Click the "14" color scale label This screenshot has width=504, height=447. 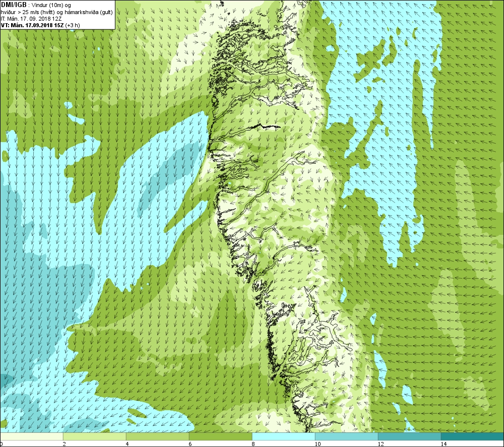click(x=444, y=444)
